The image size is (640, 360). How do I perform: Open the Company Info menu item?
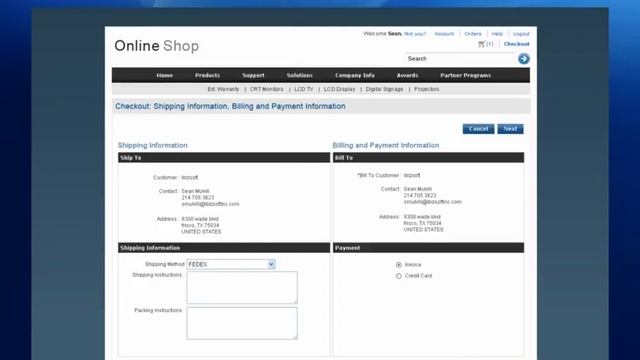355,76
